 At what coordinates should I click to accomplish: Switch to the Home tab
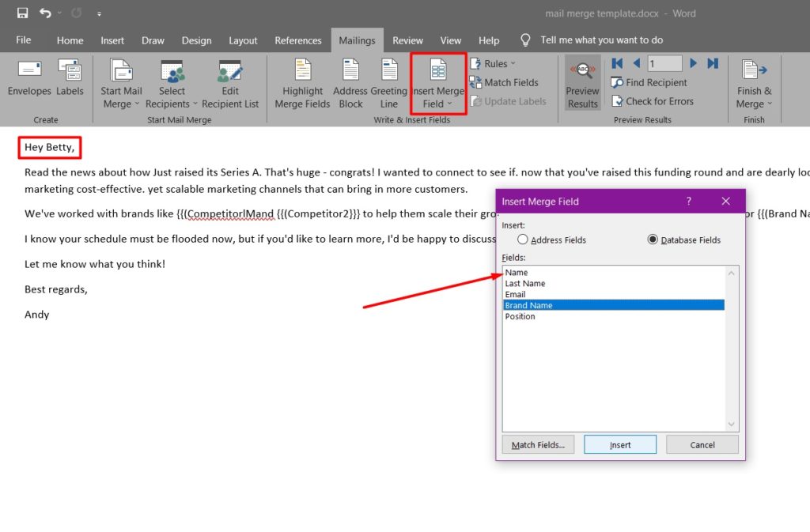[x=70, y=40]
